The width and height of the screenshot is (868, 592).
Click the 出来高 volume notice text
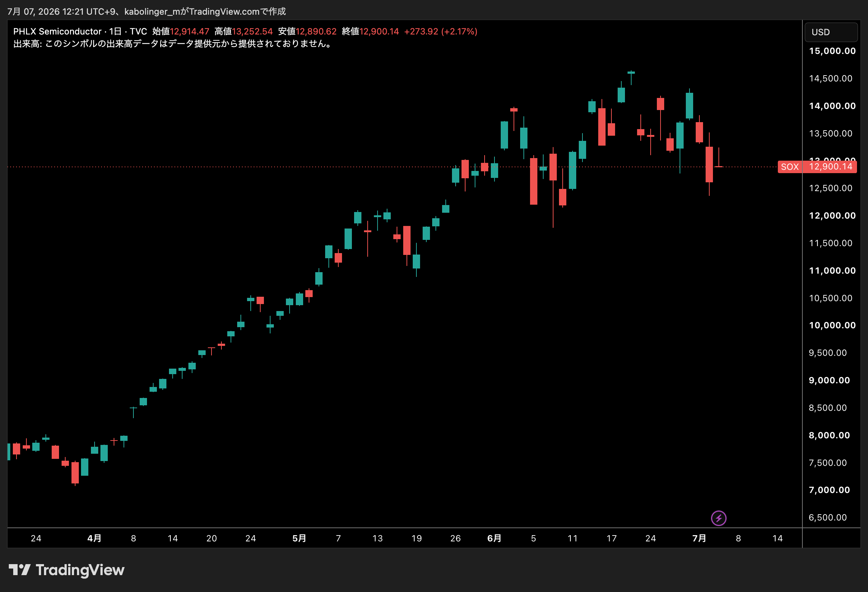click(173, 44)
